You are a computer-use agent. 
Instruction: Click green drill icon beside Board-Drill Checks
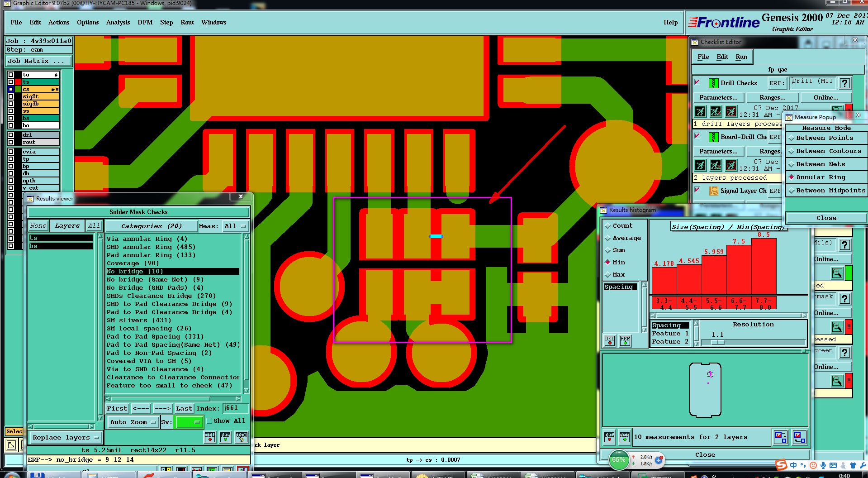click(713, 137)
